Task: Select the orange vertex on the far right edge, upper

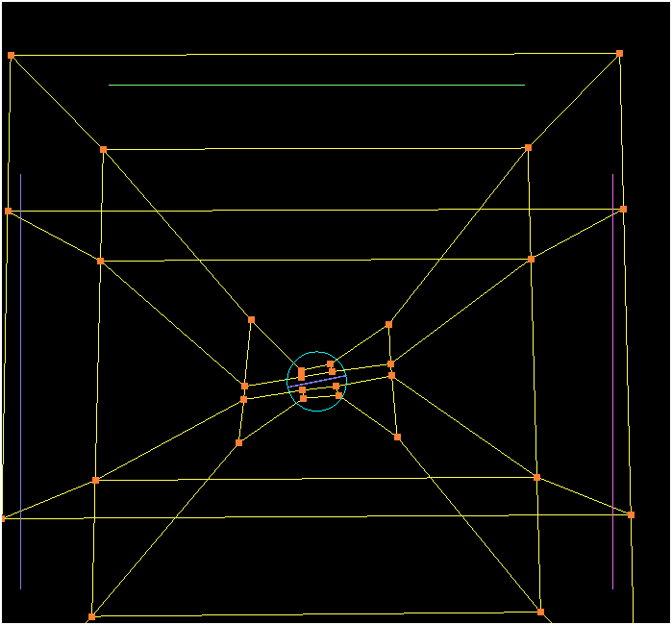Action: pyautogui.click(x=623, y=209)
